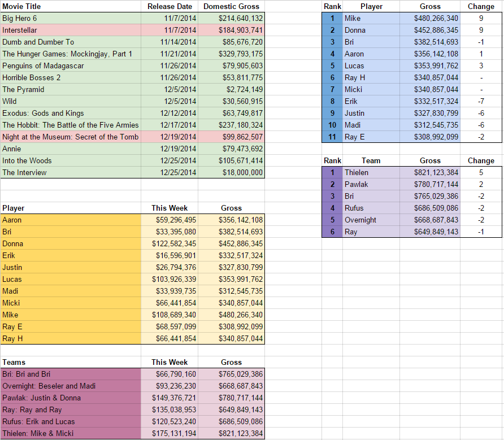The height and width of the screenshot is (440, 504).
Task: Click Ray E in the blue player ranking
Action: tap(371, 137)
